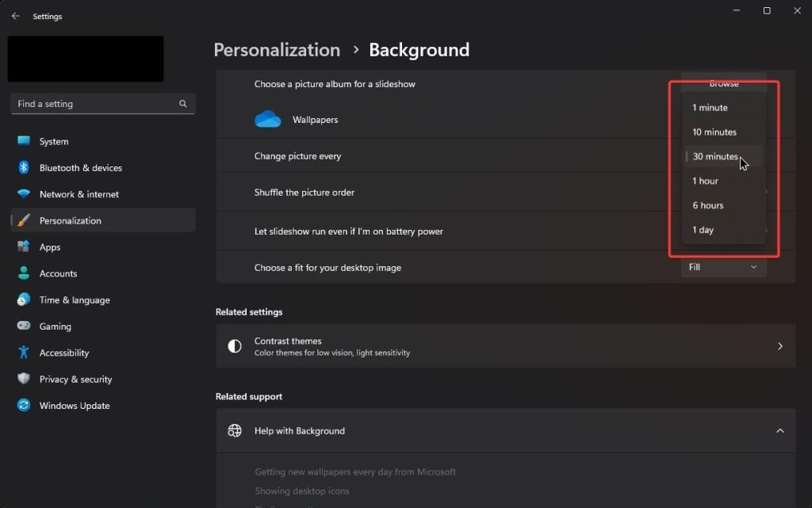Screen dimensions: 812x508
Task: Click inside the Find a setting box
Action: point(102,104)
